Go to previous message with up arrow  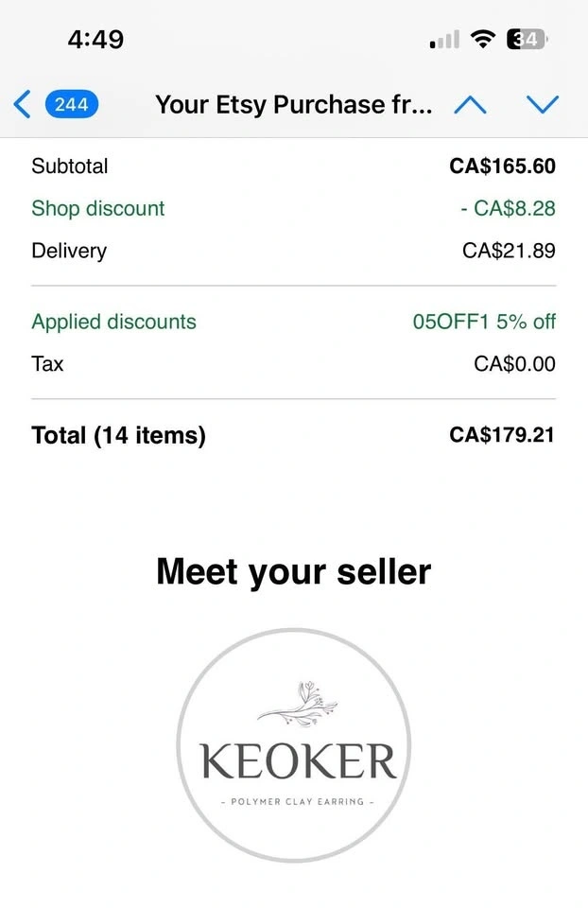(x=470, y=104)
